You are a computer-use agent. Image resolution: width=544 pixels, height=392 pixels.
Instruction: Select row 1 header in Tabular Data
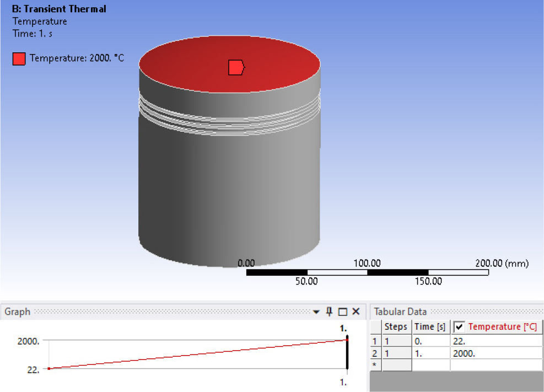click(x=375, y=341)
